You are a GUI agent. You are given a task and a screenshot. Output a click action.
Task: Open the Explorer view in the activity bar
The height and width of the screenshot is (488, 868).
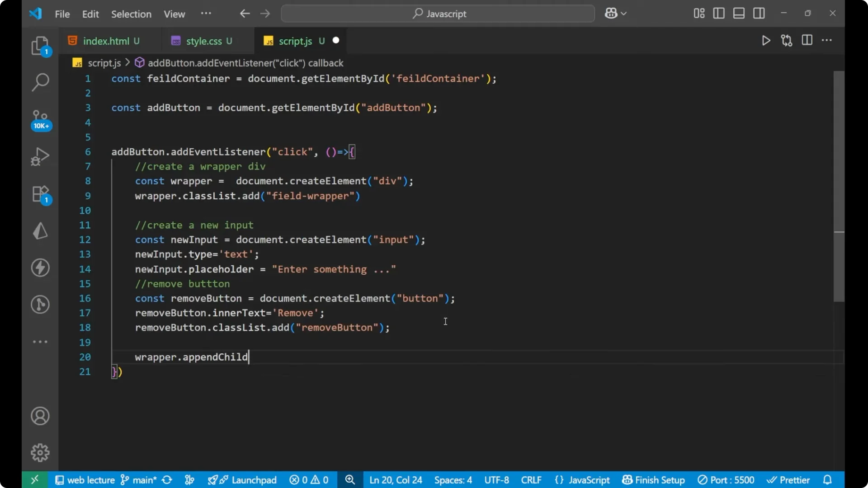40,46
